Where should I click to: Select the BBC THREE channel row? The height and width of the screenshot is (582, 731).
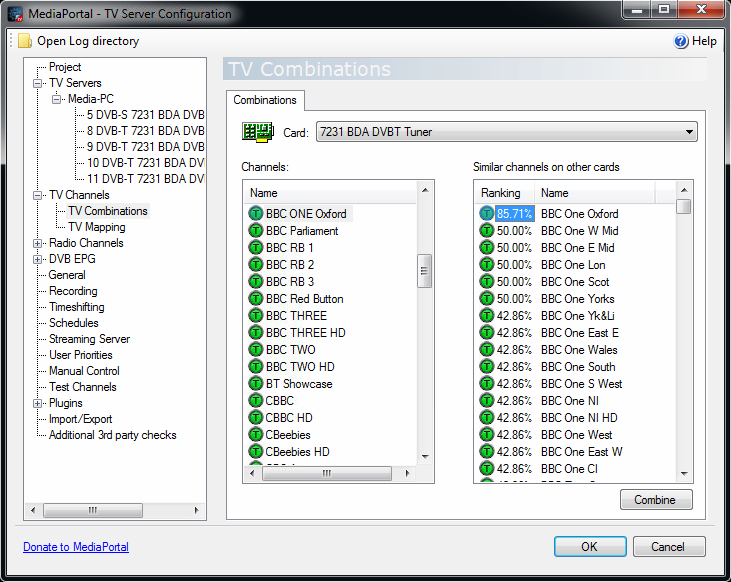click(x=296, y=316)
